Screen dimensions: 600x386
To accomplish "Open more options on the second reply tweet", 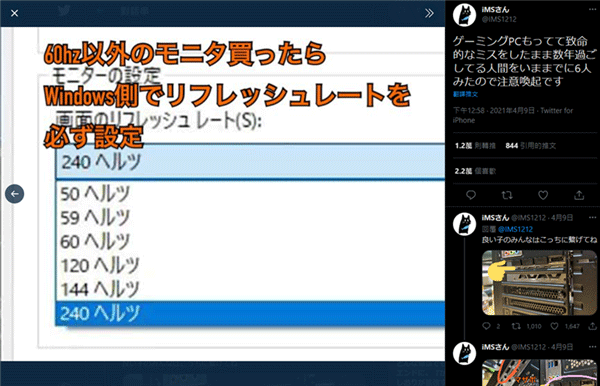I will click(592, 347).
